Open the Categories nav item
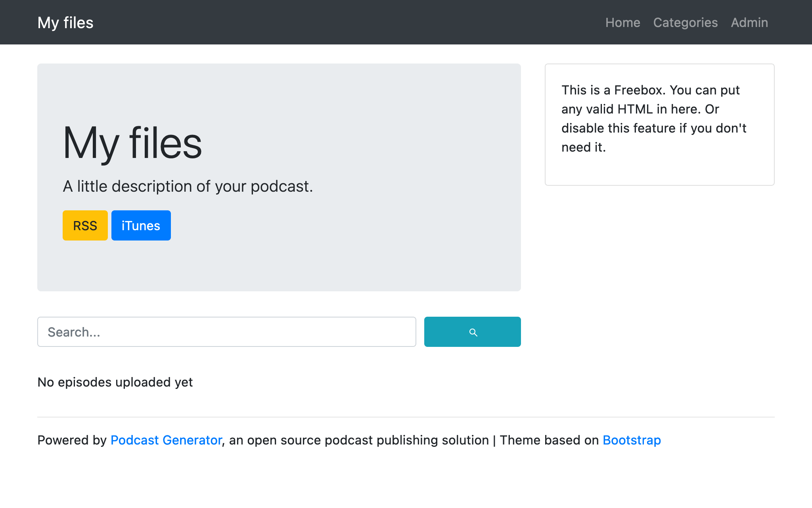812x508 pixels. tap(685, 23)
